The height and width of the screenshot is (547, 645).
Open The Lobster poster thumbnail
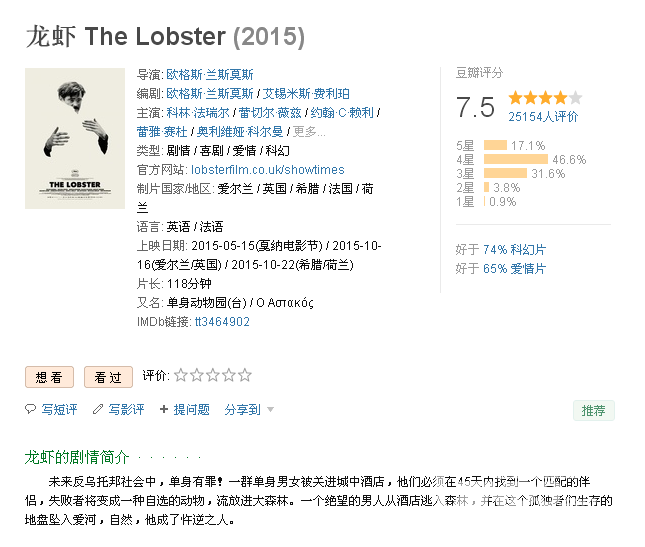coord(75,139)
